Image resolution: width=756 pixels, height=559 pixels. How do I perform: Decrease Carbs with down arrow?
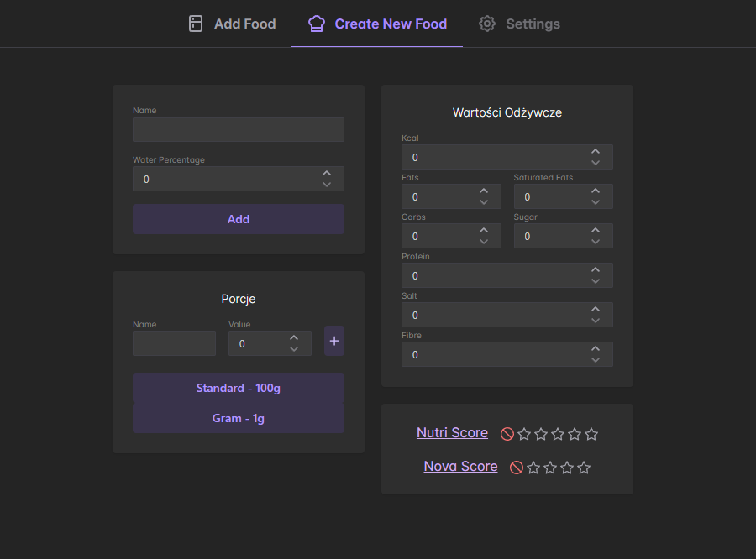coord(484,242)
